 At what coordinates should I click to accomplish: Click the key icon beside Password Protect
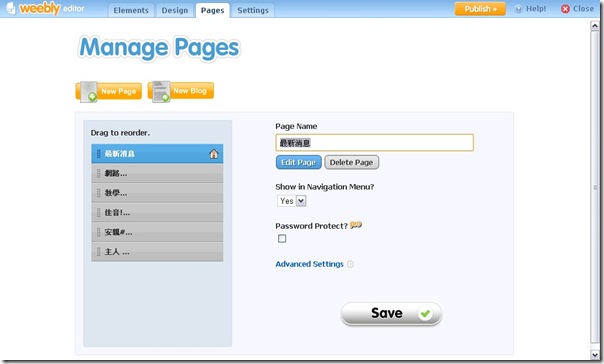356,225
